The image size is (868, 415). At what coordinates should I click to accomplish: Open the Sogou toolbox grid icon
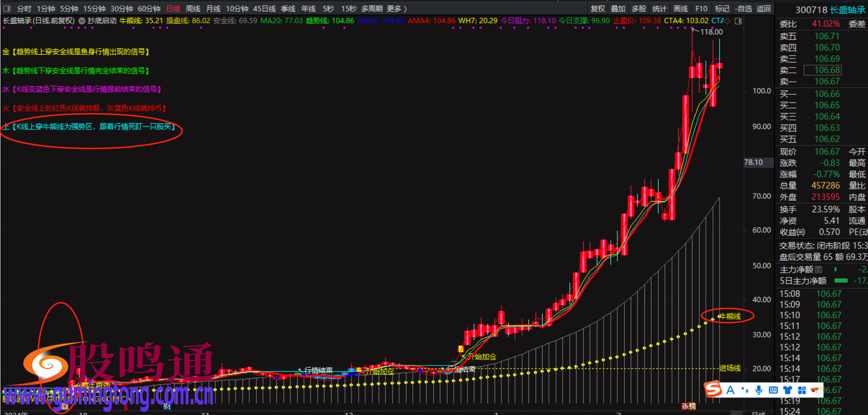802,390
